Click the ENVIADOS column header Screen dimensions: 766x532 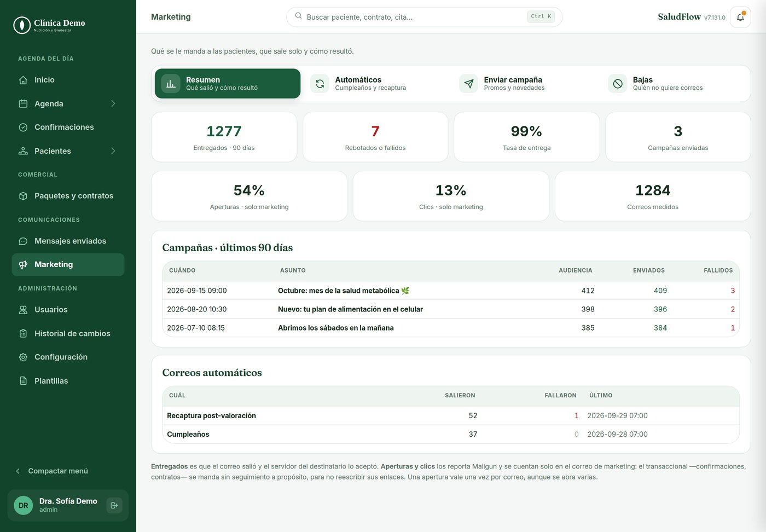coord(649,270)
